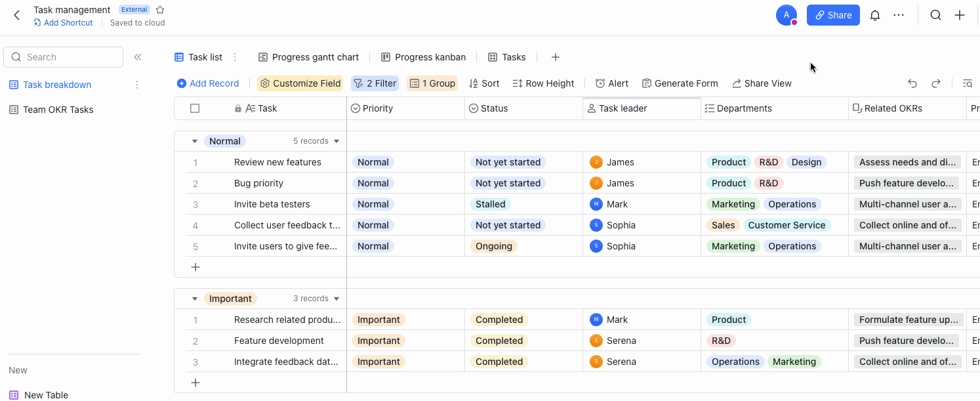Open the Customize Field settings
This screenshot has height=401, width=980.
(x=300, y=83)
